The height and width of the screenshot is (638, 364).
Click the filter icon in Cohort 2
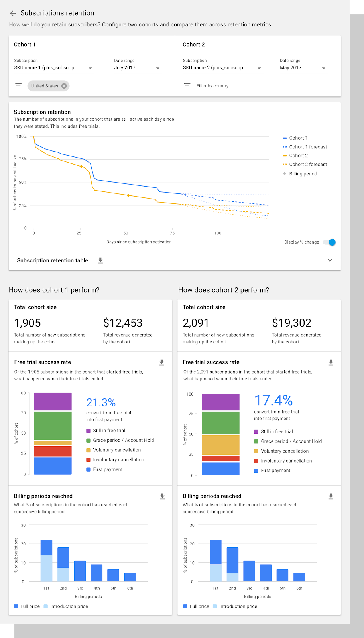pos(187,85)
